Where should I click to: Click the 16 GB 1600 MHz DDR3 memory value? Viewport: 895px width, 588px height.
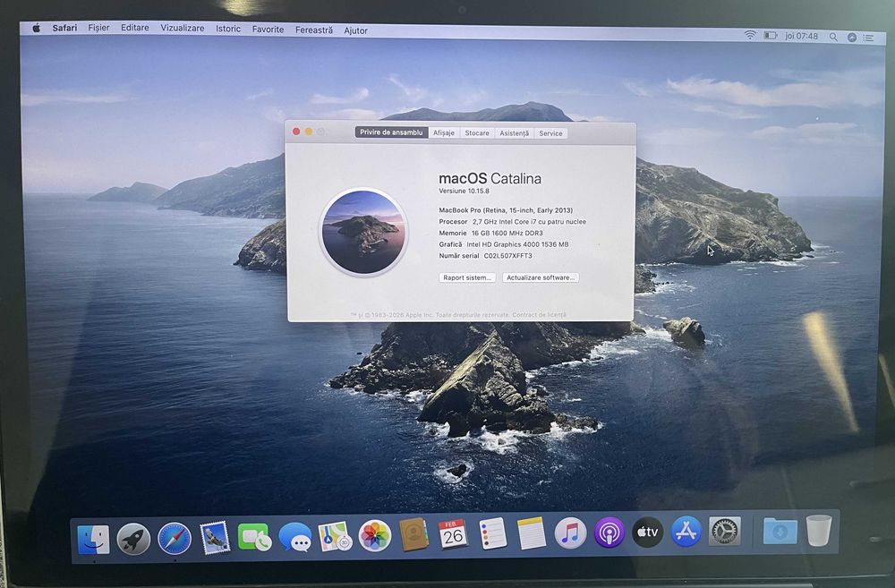[507, 233]
